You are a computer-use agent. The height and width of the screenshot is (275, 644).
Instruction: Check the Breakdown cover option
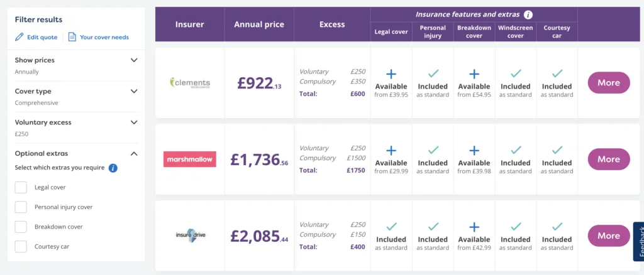click(21, 227)
